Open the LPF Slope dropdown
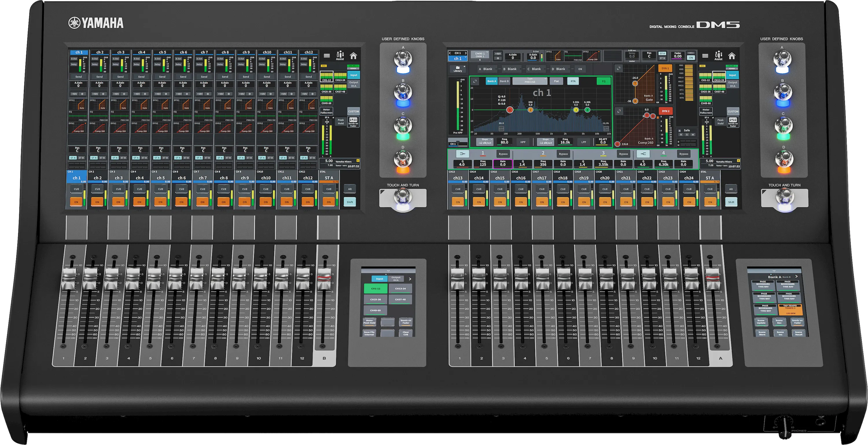 tap(545, 142)
